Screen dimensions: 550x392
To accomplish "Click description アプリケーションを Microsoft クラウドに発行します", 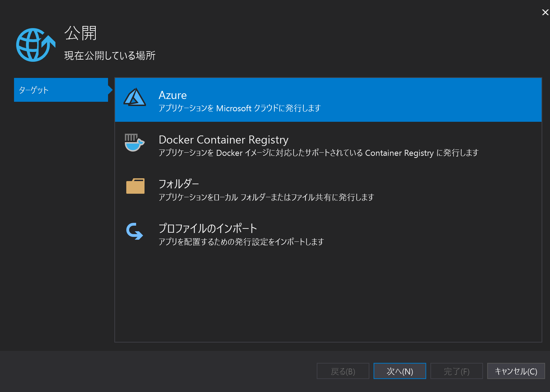I will (x=240, y=108).
